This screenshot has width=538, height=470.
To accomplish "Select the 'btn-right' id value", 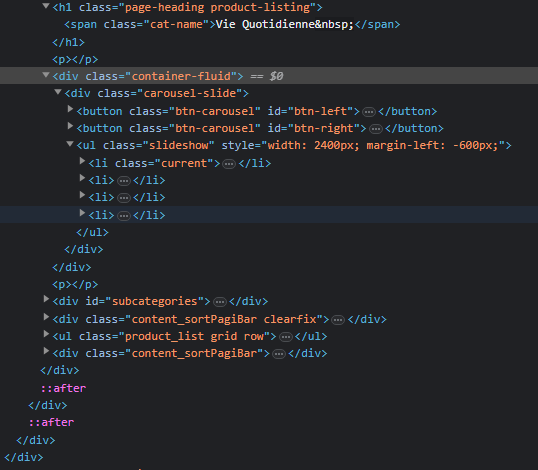I will (x=324, y=128).
